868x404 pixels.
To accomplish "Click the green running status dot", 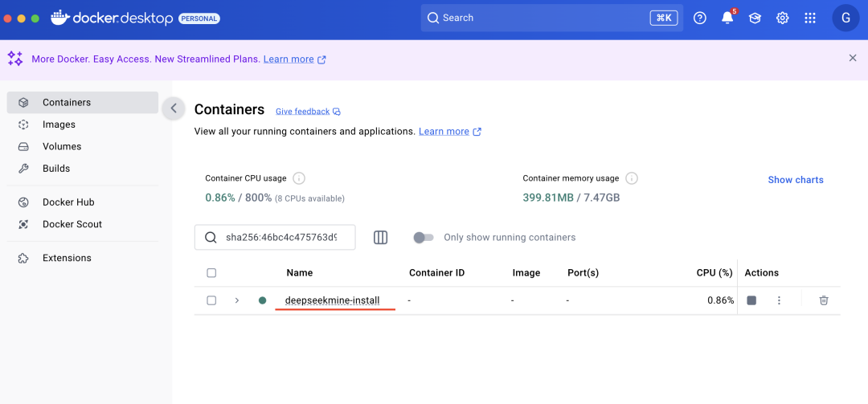I will [x=262, y=300].
